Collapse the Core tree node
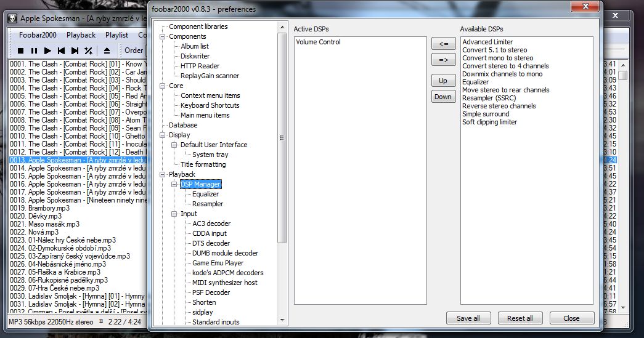This screenshot has width=644, height=338. click(x=163, y=86)
